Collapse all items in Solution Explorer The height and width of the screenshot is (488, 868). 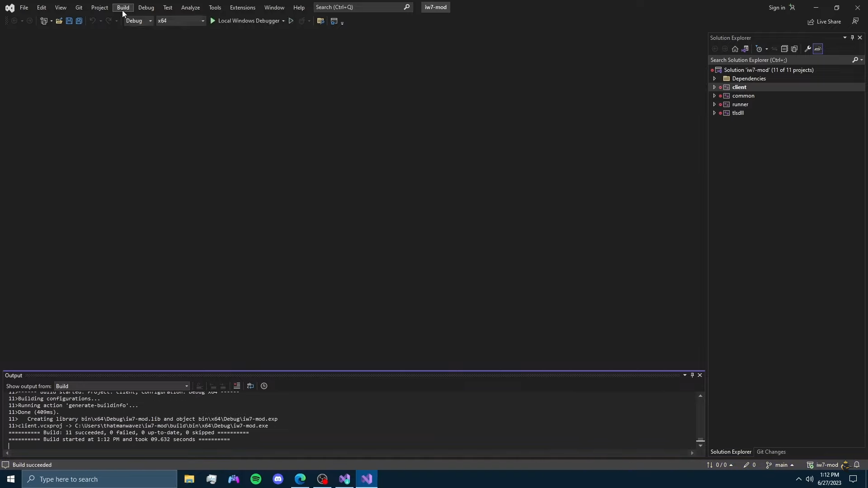[x=784, y=49]
